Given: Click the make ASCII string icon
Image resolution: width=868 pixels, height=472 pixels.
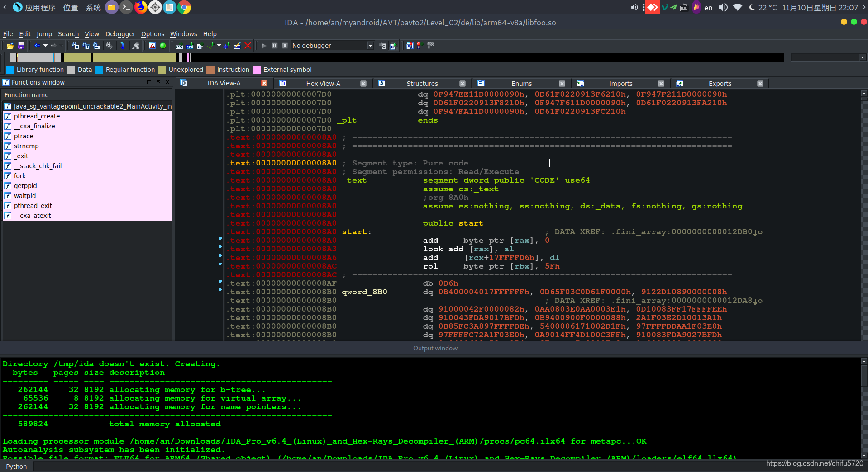Looking at the screenshot, I should [x=200, y=46].
